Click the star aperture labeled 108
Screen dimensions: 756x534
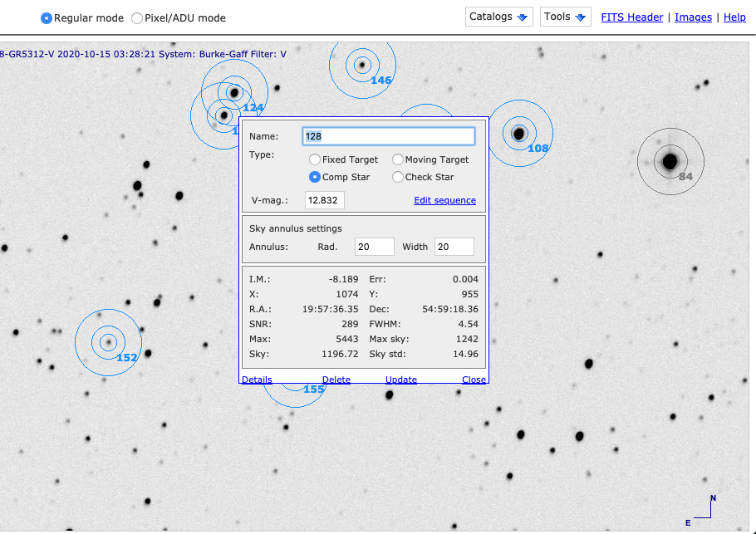pyautogui.click(x=519, y=133)
